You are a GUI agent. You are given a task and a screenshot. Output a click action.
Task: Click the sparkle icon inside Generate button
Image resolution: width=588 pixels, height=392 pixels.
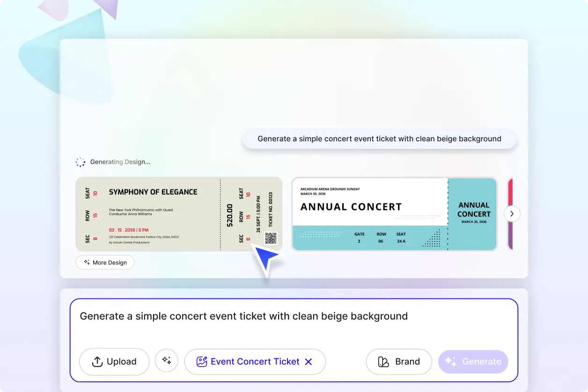pos(451,361)
